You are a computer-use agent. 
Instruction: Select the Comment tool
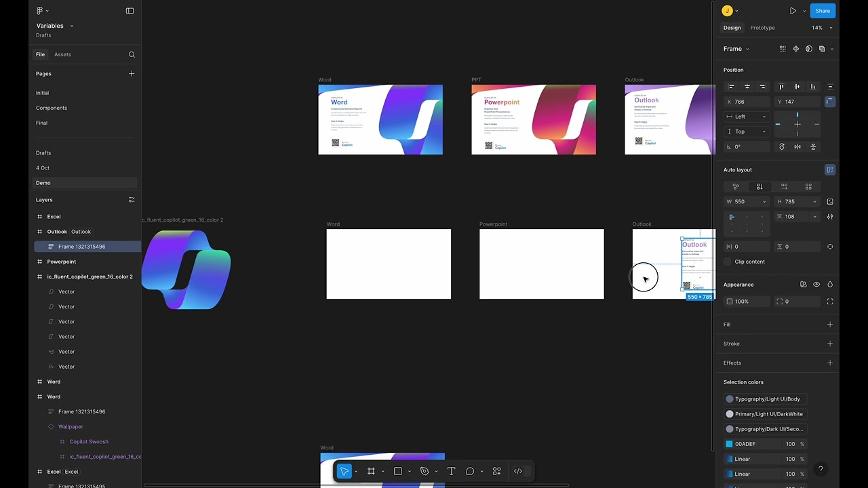[x=470, y=471]
